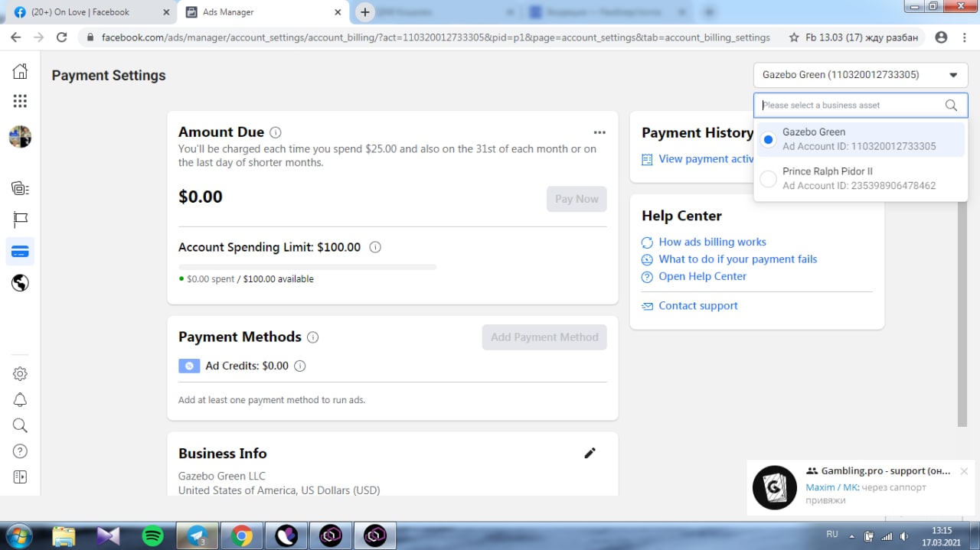Open the three-dots menu on Amount Due card
The image size is (980, 550).
click(x=599, y=132)
